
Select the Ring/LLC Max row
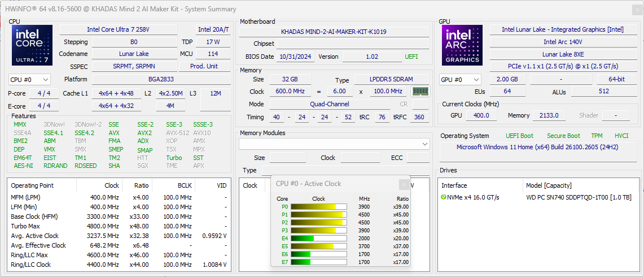coord(119,255)
